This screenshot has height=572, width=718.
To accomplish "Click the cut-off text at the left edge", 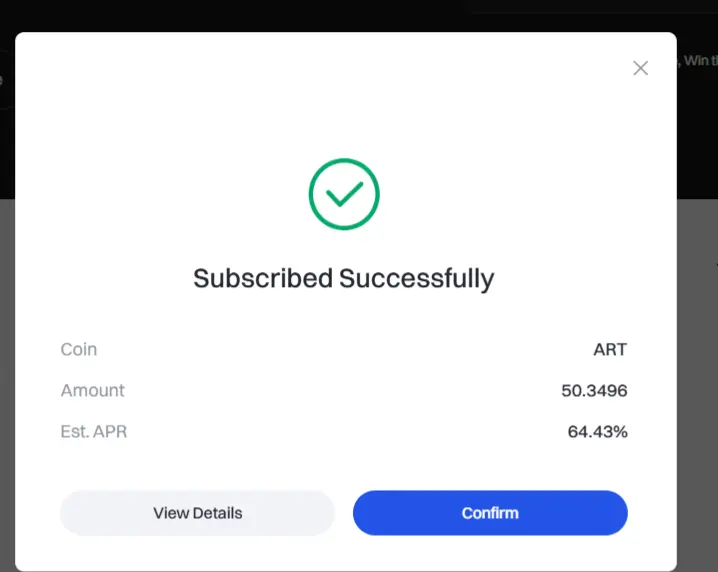I will pyautogui.click(x=1, y=80).
